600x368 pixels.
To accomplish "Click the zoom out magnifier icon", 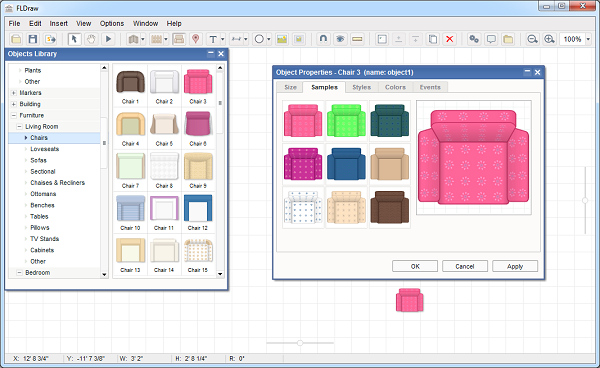I will (532, 39).
